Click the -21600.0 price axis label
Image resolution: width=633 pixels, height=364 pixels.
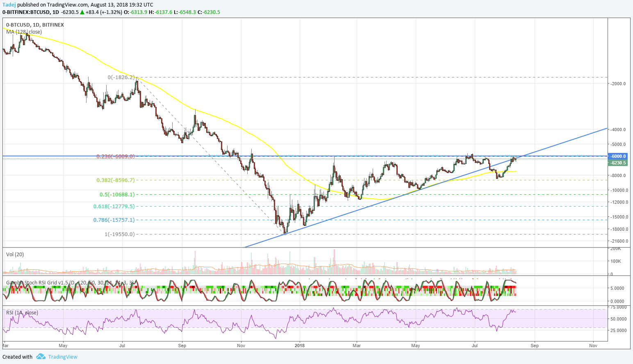619,241
